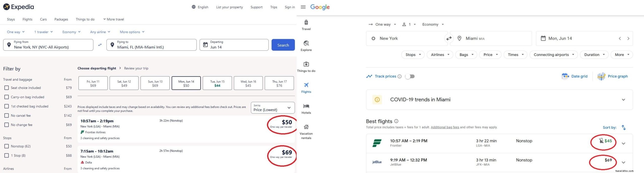This screenshot has width=644, height=173.
Task: Enable the Nonstop (62) stops filter
Action: coord(7,146)
